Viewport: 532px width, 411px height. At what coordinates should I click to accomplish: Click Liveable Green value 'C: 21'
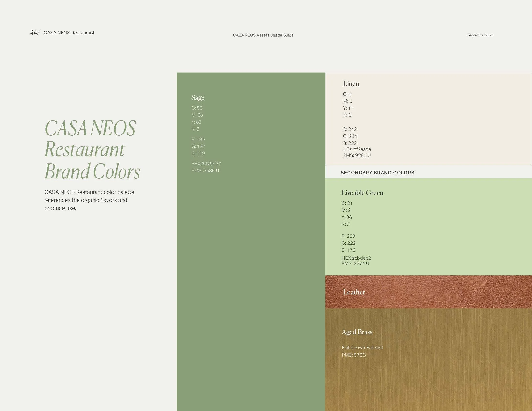pyautogui.click(x=347, y=203)
